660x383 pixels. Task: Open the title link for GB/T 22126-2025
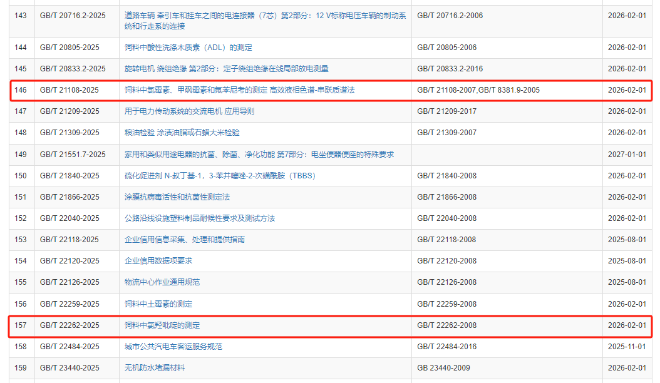pos(162,282)
